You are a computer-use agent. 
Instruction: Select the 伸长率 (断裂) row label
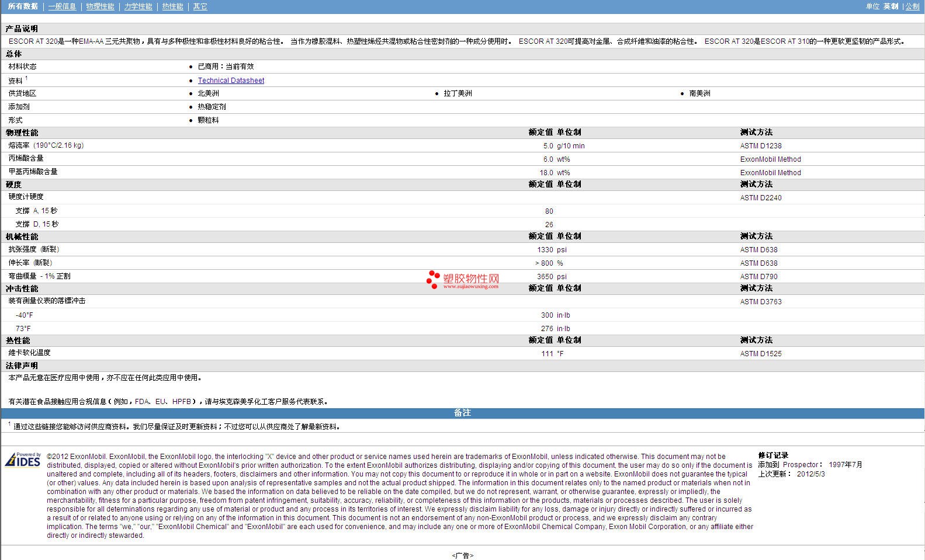point(30,263)
